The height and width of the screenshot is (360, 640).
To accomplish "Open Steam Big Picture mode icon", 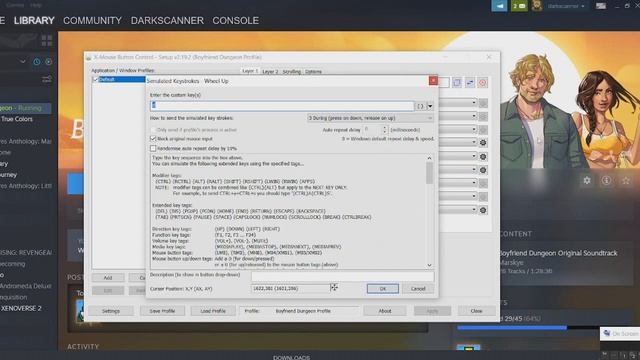I will [601, 6].
